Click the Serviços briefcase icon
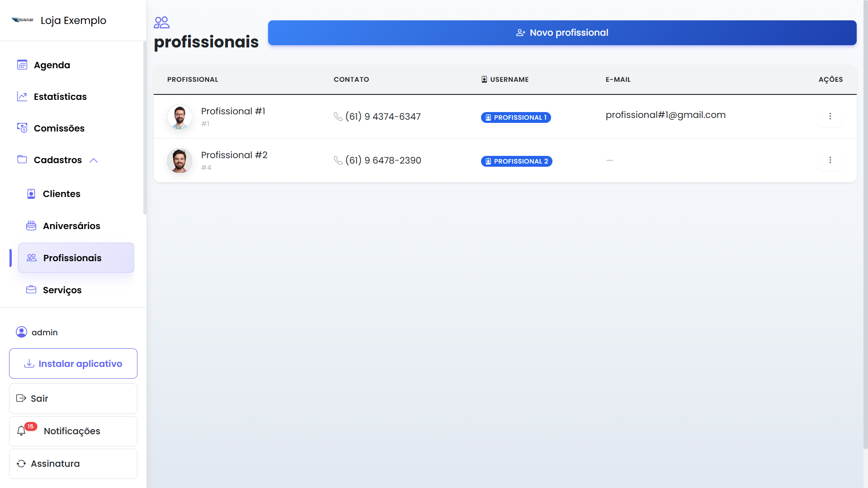 coord(31,290)
